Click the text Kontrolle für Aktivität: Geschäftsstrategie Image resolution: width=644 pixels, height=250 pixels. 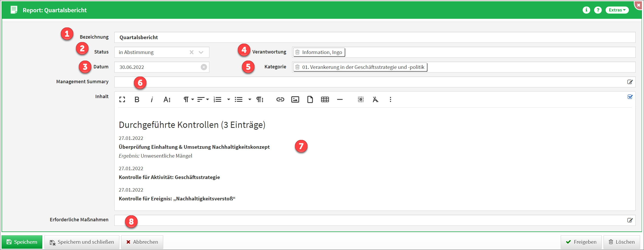coord(169,177)
